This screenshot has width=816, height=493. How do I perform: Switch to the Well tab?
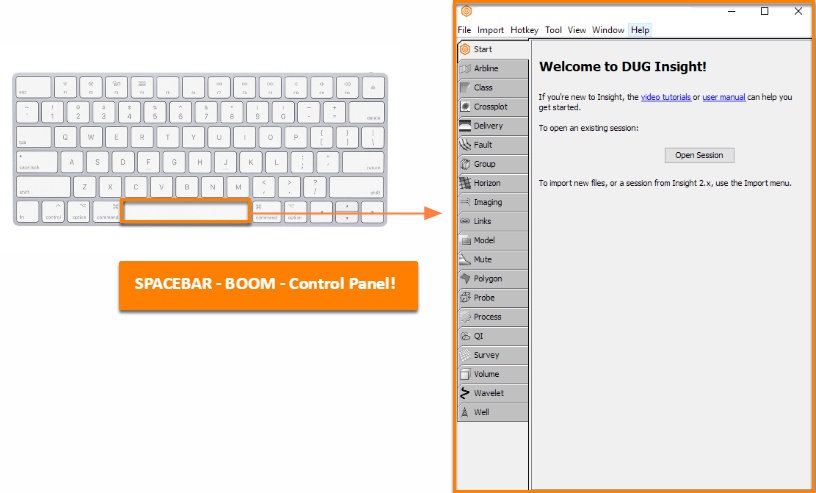click(493, 412)
